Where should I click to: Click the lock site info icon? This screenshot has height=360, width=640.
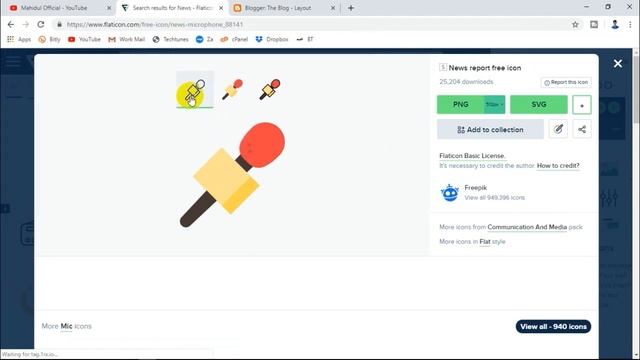(x=60, y=24)
